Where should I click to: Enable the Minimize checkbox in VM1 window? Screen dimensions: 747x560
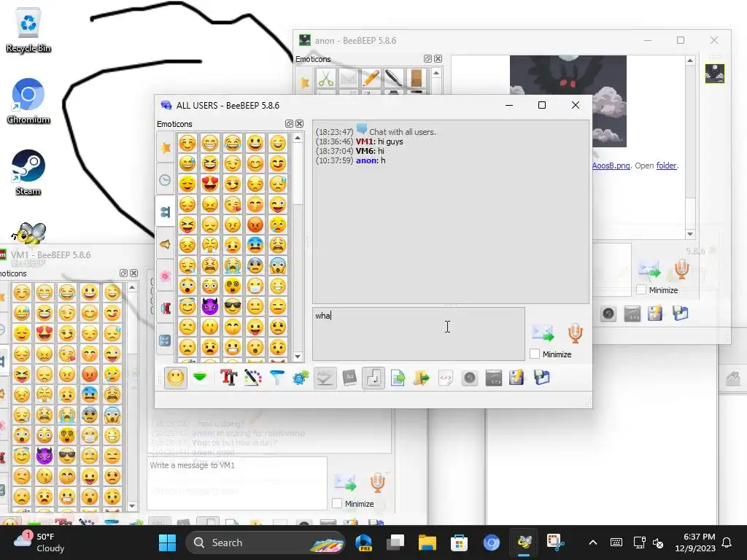tap(337, 503)
